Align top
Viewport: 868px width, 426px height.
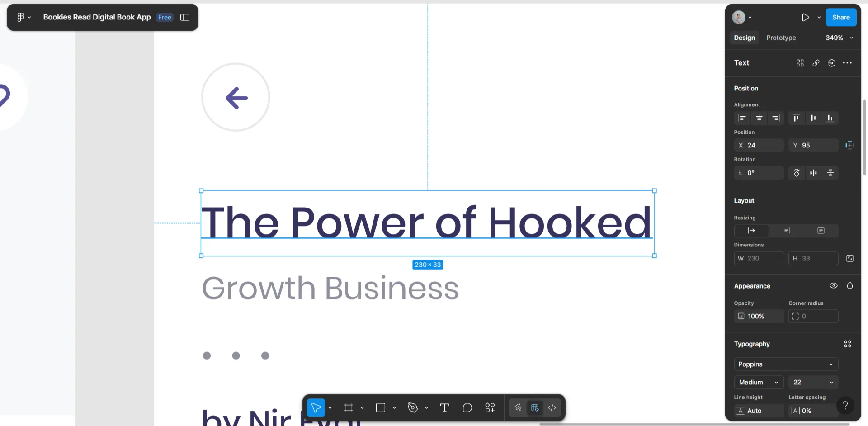pyautogui.click(x=797, y=118)
